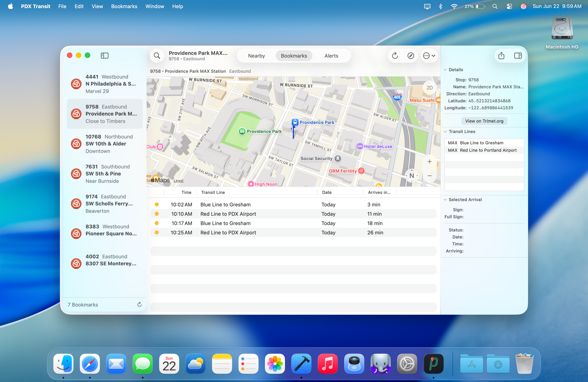Image resolution: width=588 pixels, height=382 pixels.
Task: Open PDX Transit icon in the Dock
Action: pyautogui.click(x=433, y=364)
